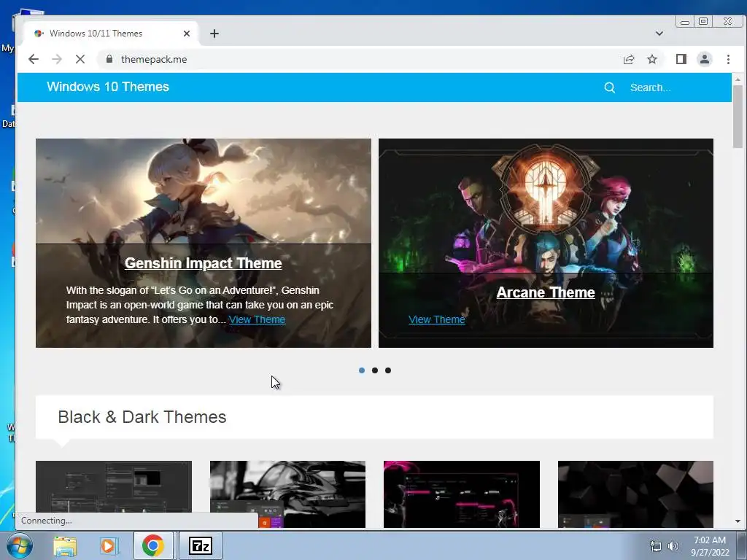
Task: Click the themepack.me address bar
Action: (x=357, y=60)
